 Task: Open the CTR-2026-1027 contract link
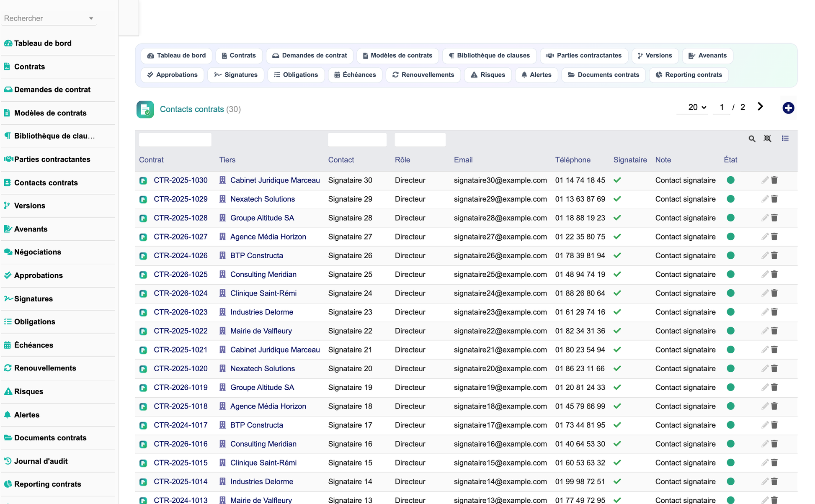pyautogui.click(x=181, y=237)
